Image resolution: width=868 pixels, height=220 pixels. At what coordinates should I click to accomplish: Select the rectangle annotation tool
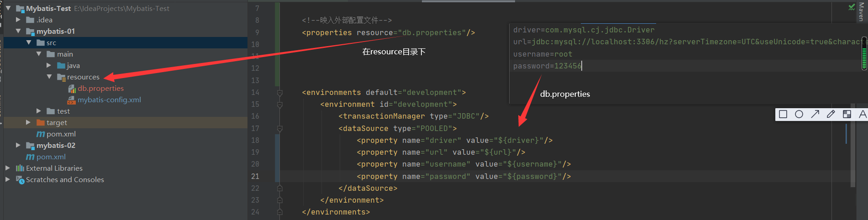tap(783, 114)
